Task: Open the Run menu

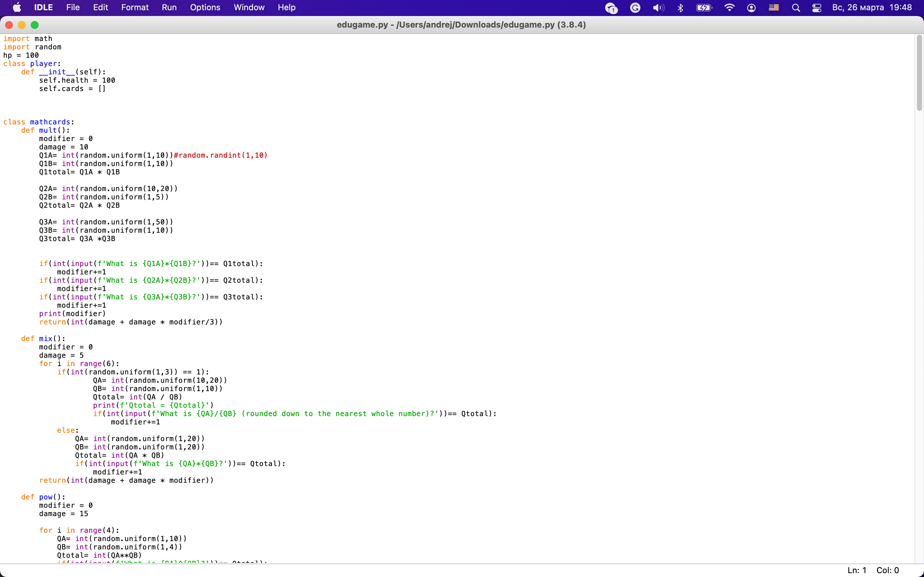Action: tap(169, 7)
